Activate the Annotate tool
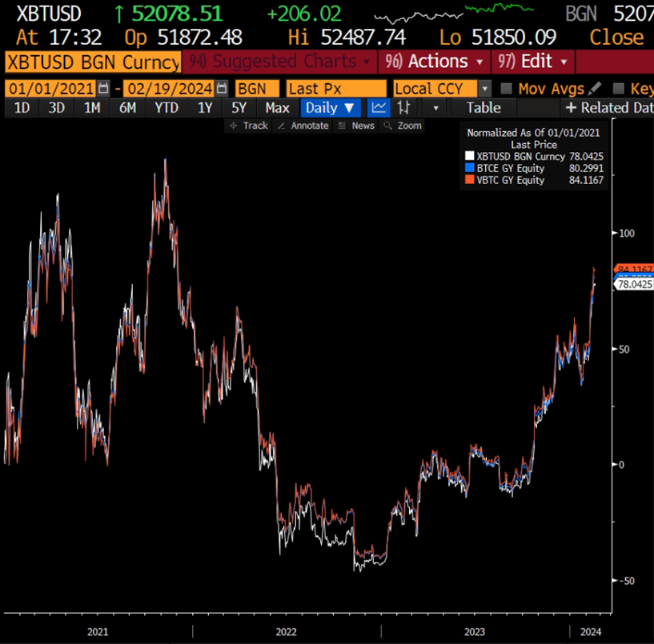The height and width of the screenshot is (644, 654). (x=303, y=126)
